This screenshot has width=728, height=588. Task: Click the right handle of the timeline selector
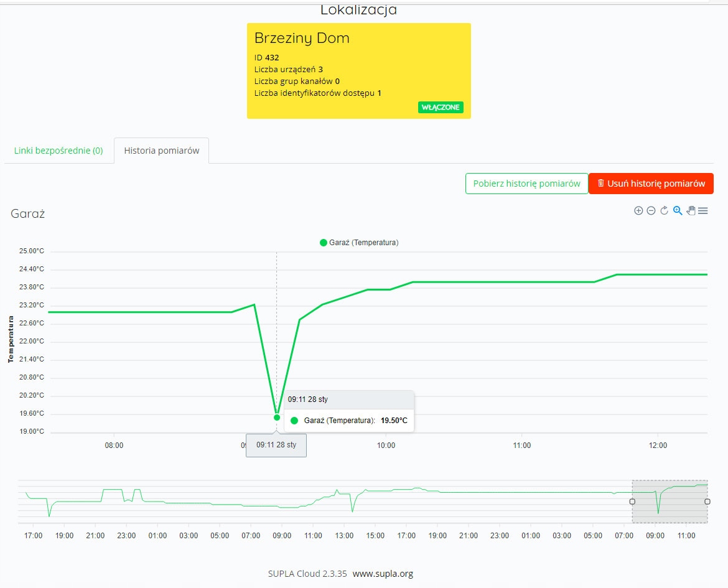coord(707,501)
